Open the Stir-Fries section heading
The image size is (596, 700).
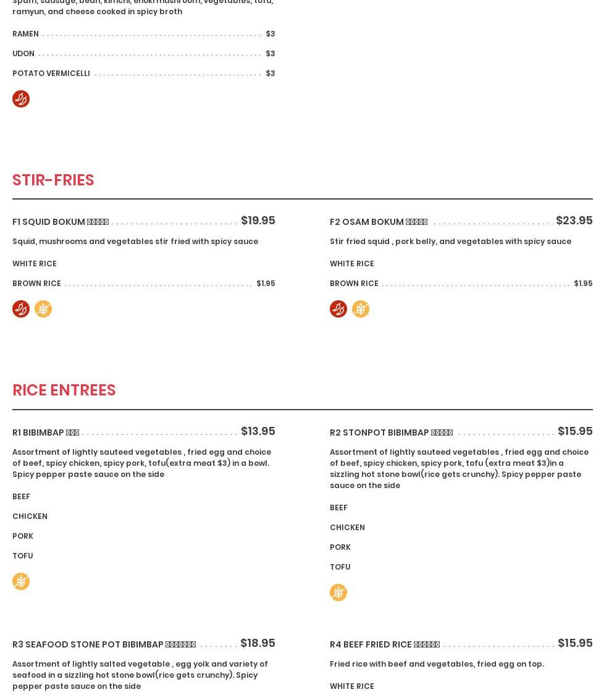coord(53,180)
